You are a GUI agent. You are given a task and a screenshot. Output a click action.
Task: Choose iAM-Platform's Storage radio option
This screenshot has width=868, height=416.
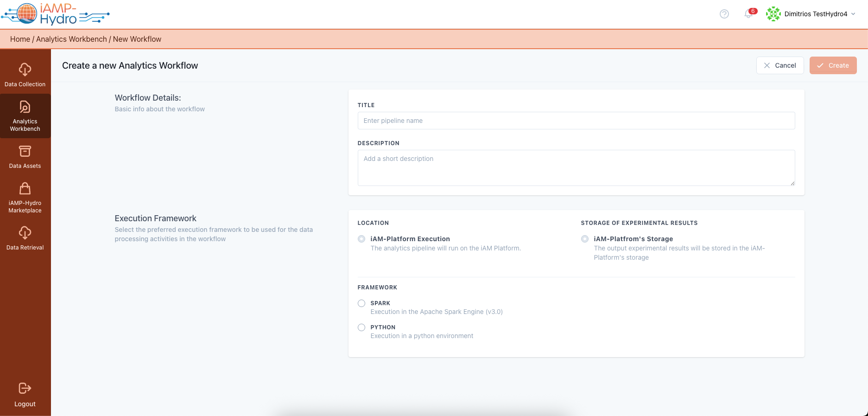coord(585,239)
